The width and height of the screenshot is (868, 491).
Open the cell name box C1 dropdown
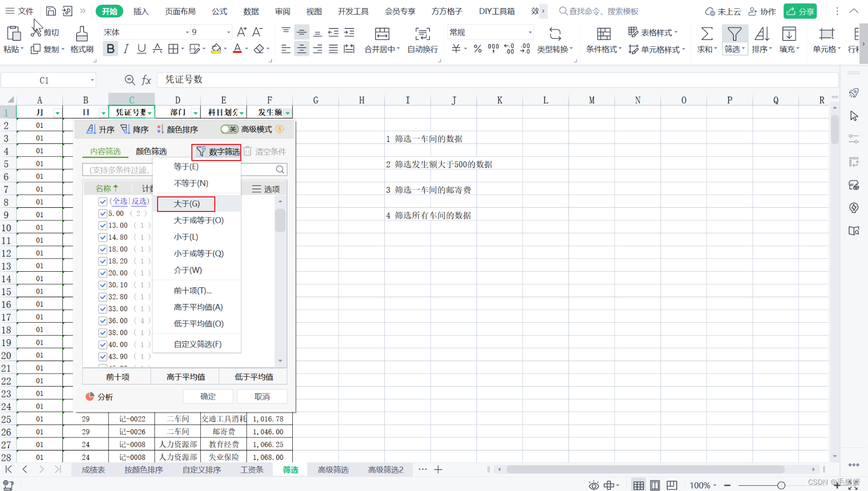tap(92, 80)
